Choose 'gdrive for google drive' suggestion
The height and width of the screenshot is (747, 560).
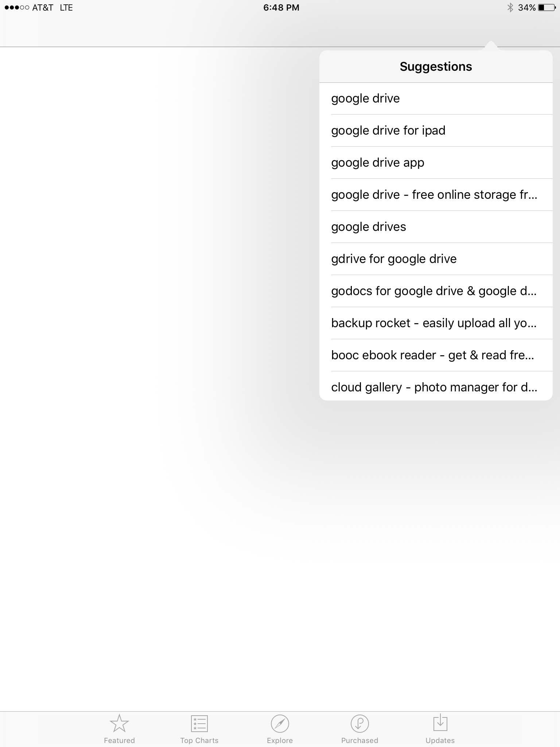coord(436,259)
